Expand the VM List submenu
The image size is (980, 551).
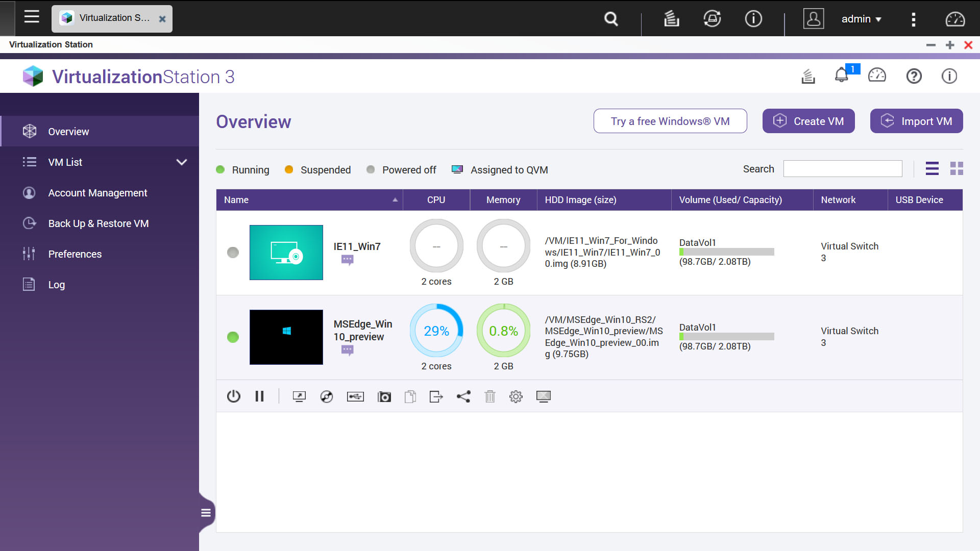tap(182, 162)
